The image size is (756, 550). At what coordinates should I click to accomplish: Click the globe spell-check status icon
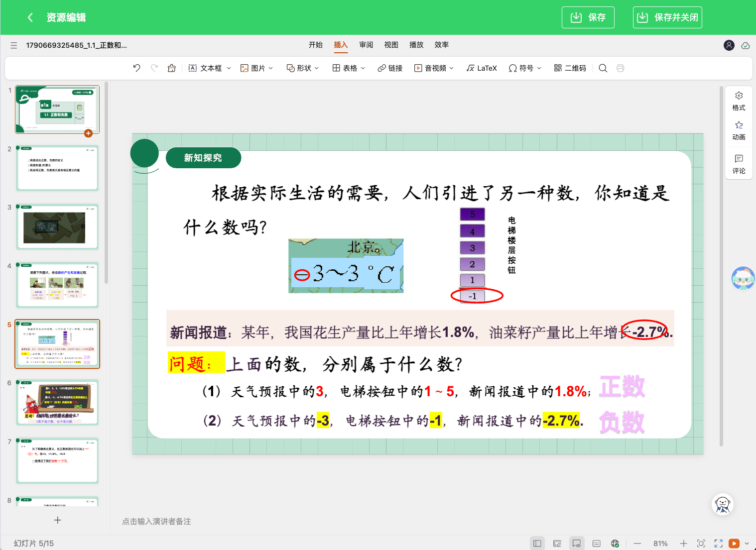(x=616, y=544)
